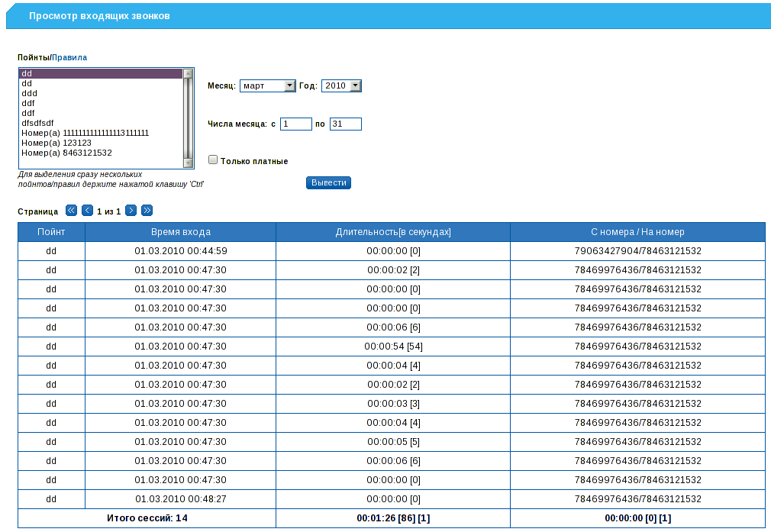Select 'Номер(а) 8463121532' in the list
The height and width of the screenshot is (532, 771).
pos(66,153)
